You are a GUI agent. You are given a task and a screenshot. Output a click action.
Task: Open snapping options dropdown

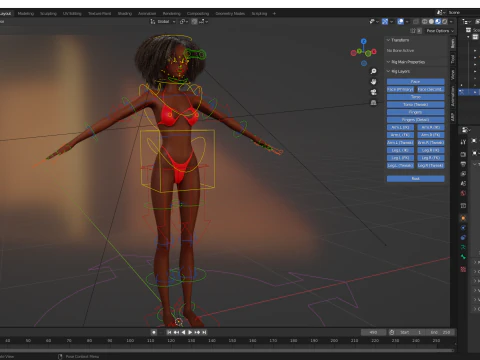pyautogui.click(x=203, y=22)
